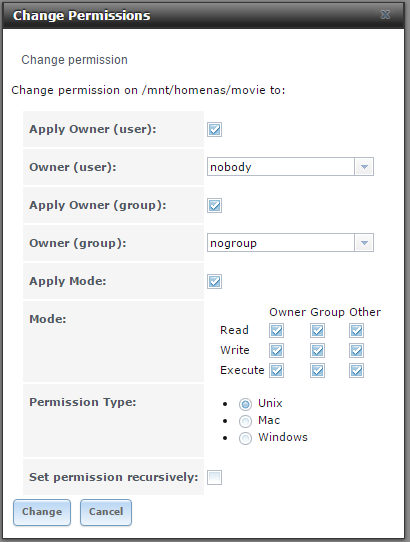Enable Set permission recursively

[x=214, y=478]
